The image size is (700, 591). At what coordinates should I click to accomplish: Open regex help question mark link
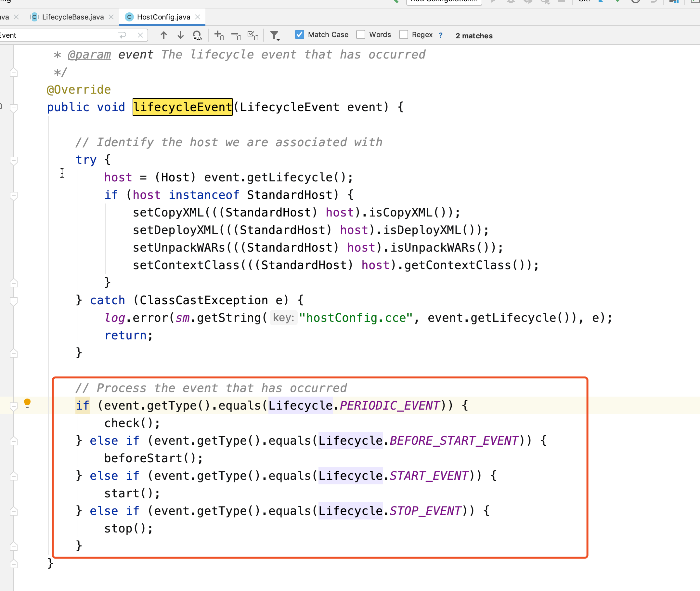pyautogui.click(x=440, y=35)
